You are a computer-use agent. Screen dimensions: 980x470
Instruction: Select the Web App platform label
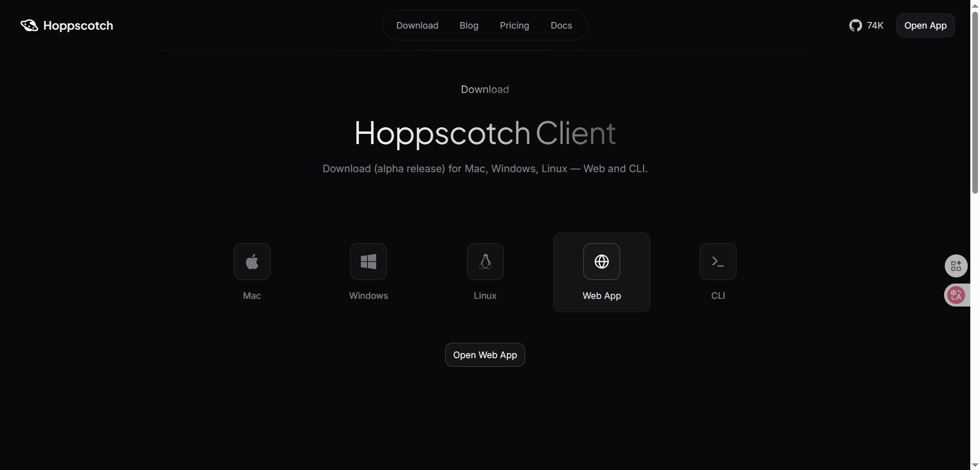pyautogui.click(x=602, y=296)
